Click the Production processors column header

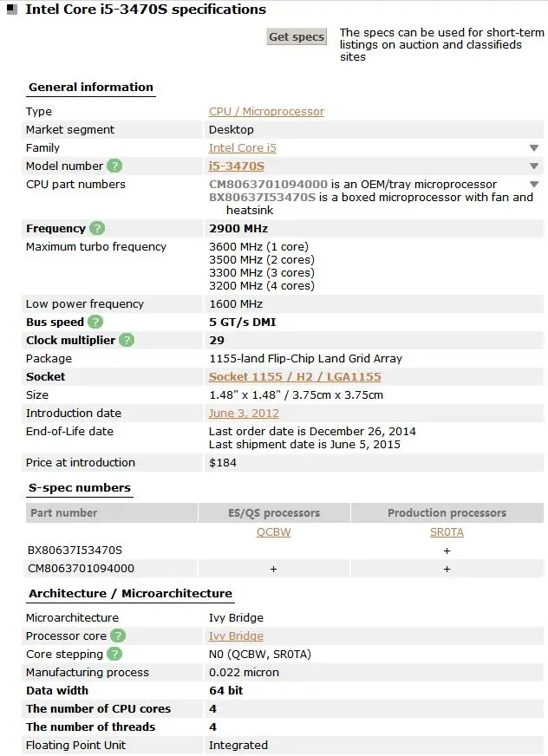click(447, 513)
